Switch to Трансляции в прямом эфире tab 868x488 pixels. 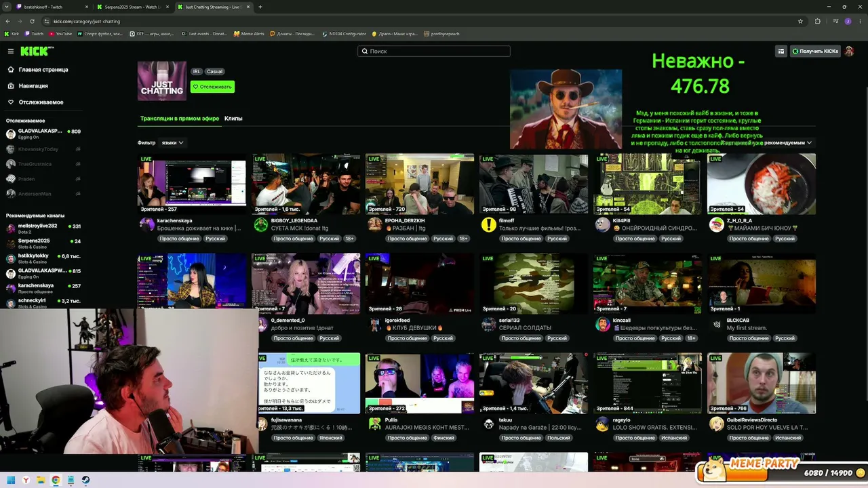tap(180, 119)
